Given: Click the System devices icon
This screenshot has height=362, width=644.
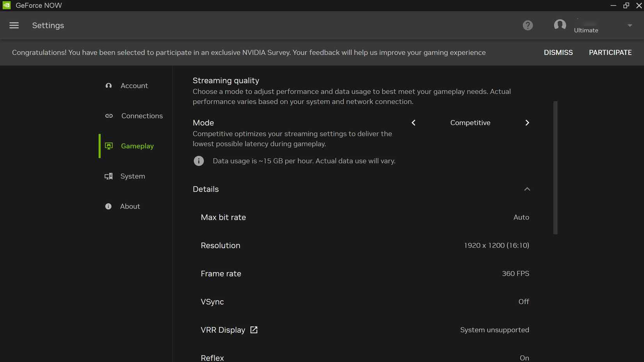Looking at the screenshot, I should [x=109, y=176].
